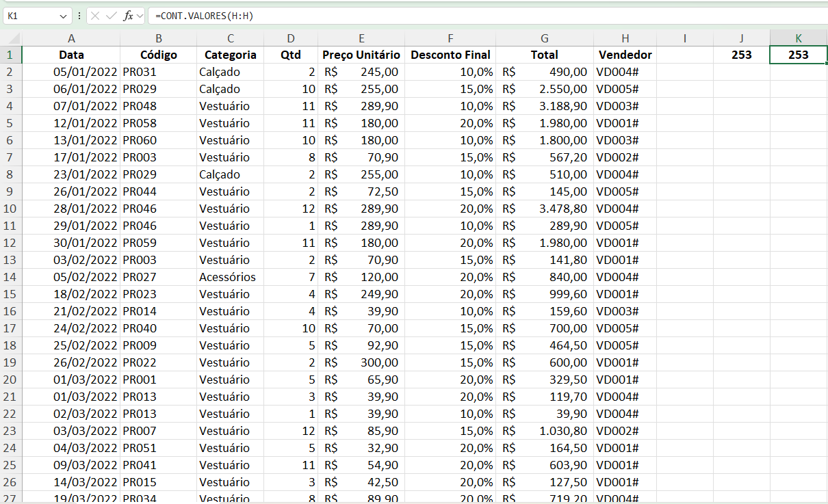Image resolution: width=828 pixels, height=504 pixels.
Task: Select row 14 header
Action: [12, 277]
